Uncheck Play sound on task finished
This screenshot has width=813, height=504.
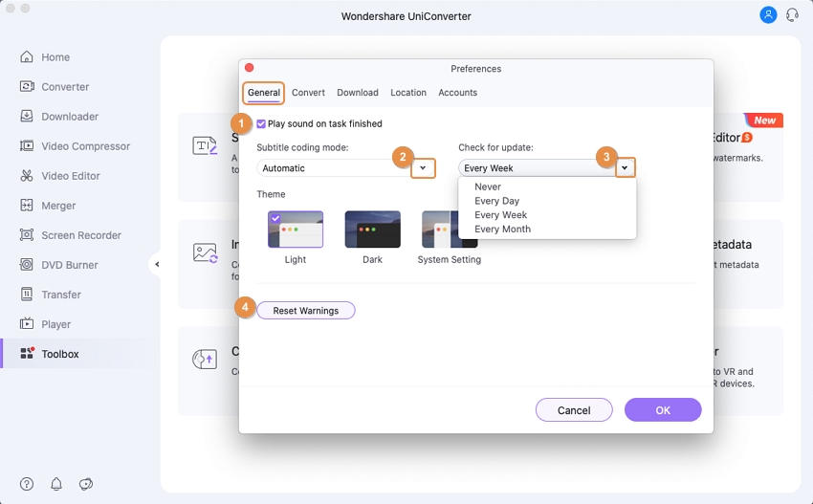click(261, 124)
